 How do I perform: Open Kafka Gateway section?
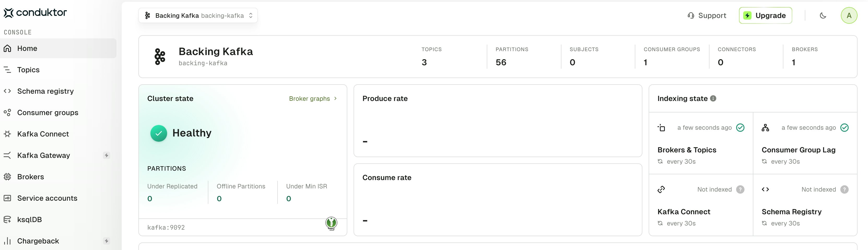pos(58,155)
